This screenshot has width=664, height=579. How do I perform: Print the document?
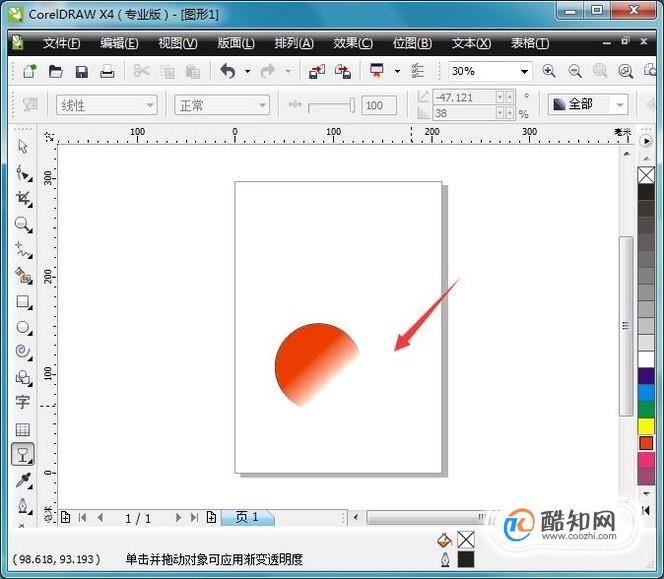click(107, 71)
